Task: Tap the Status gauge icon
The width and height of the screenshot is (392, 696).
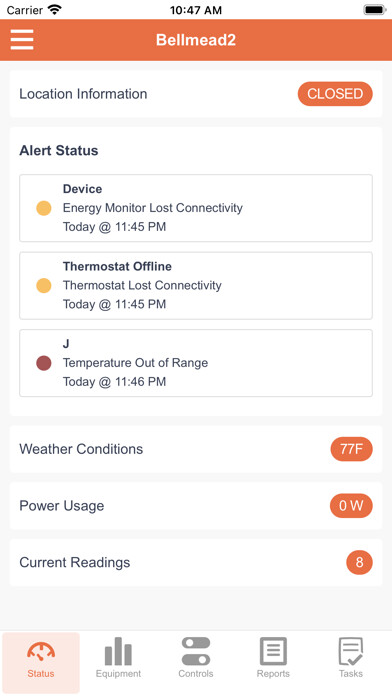Action: click(41, 651)
